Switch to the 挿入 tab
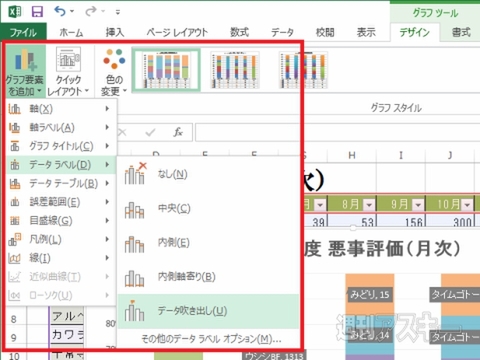Screen dimensions: 480x360 115,32
